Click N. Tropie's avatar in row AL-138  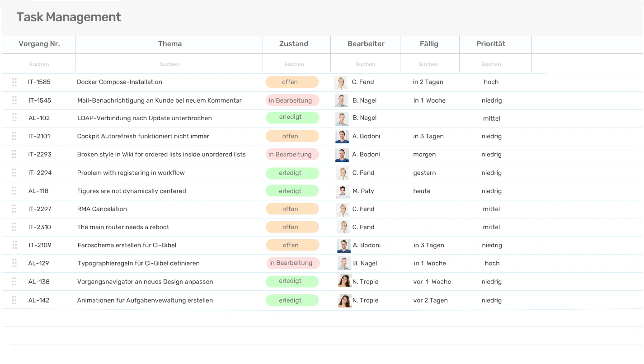[344, 281]
